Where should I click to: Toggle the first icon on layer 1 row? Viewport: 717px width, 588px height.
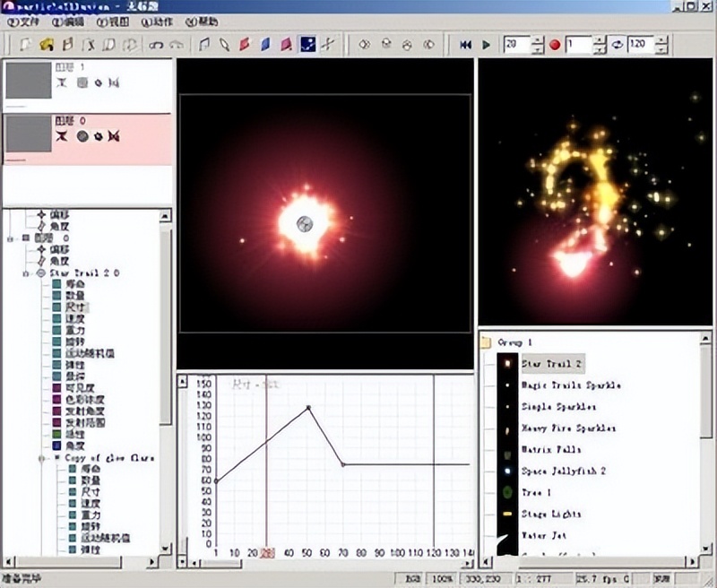click(x=64, y=83)
